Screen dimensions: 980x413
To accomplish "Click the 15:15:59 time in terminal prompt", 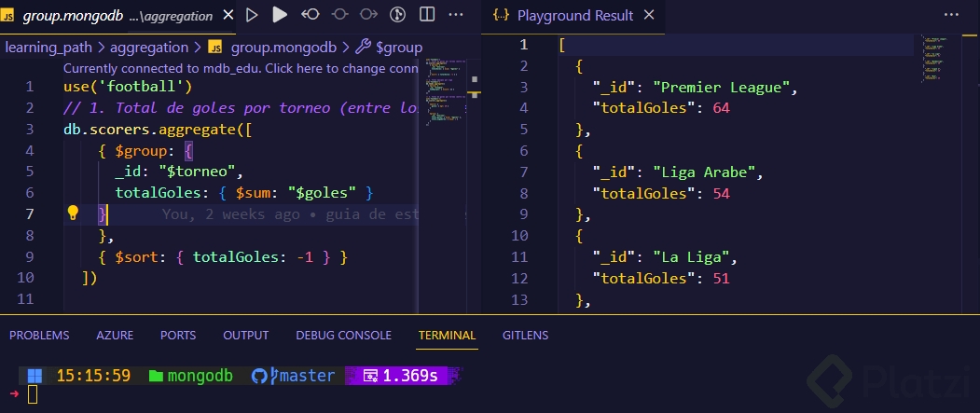I will 94,376.
